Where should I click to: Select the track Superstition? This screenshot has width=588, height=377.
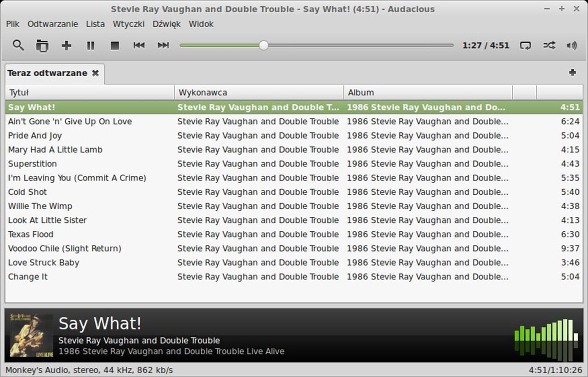click(294, 164)
